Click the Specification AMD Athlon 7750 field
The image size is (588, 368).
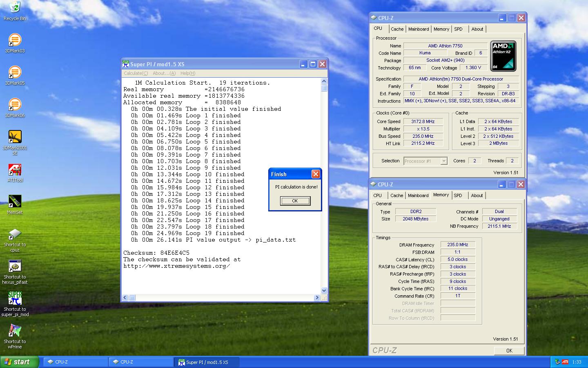pos(461,79)
